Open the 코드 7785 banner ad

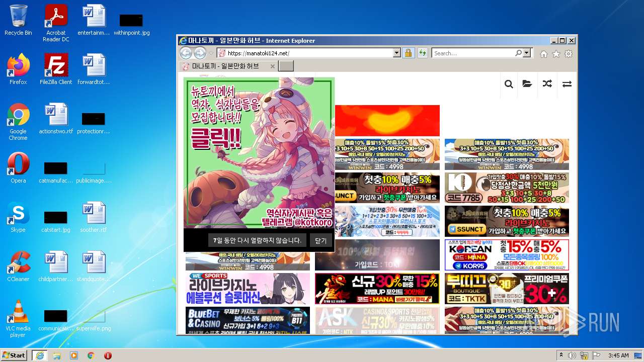click(507, 188)
